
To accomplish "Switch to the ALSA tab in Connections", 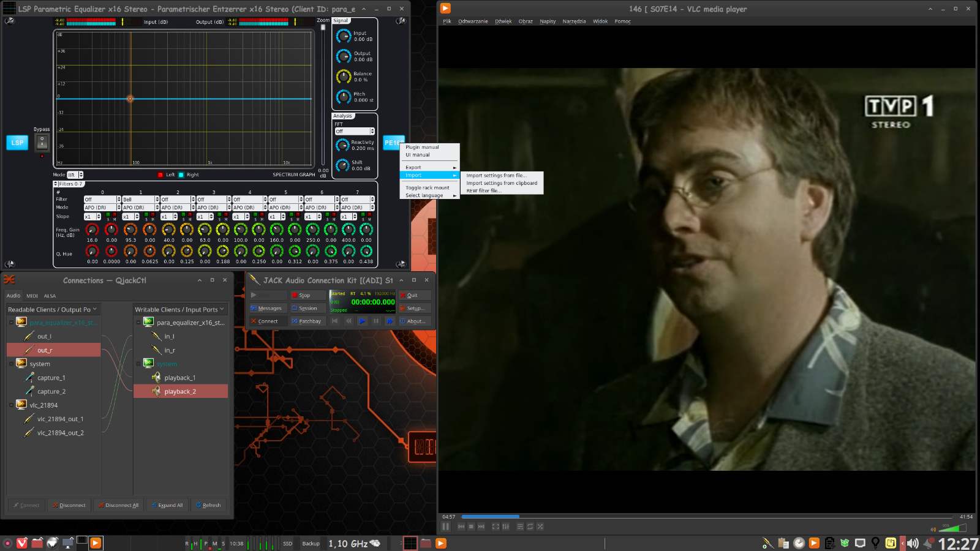I will click(50, 296).
